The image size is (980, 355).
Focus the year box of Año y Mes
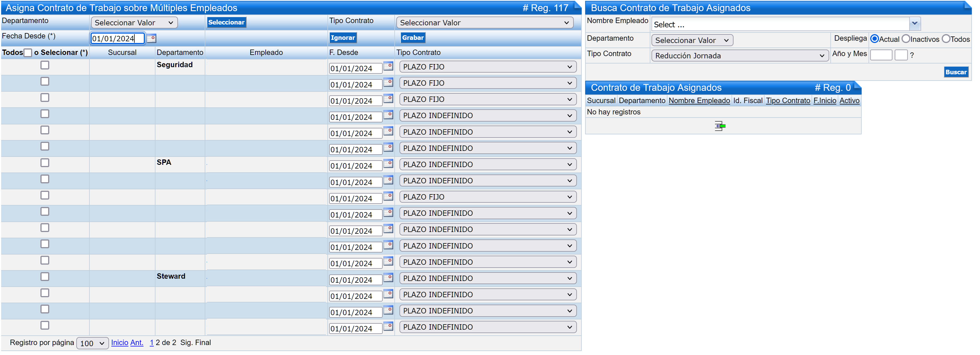click(881, 55)
